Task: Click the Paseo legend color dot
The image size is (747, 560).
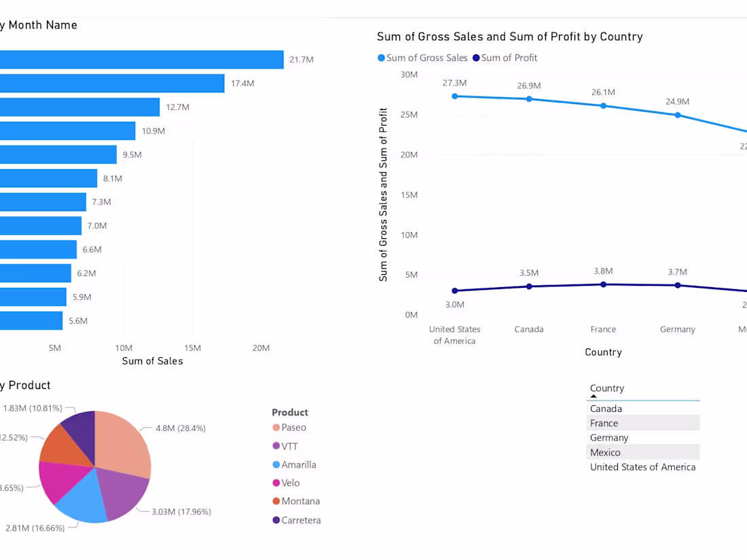Action: point(276,428)
